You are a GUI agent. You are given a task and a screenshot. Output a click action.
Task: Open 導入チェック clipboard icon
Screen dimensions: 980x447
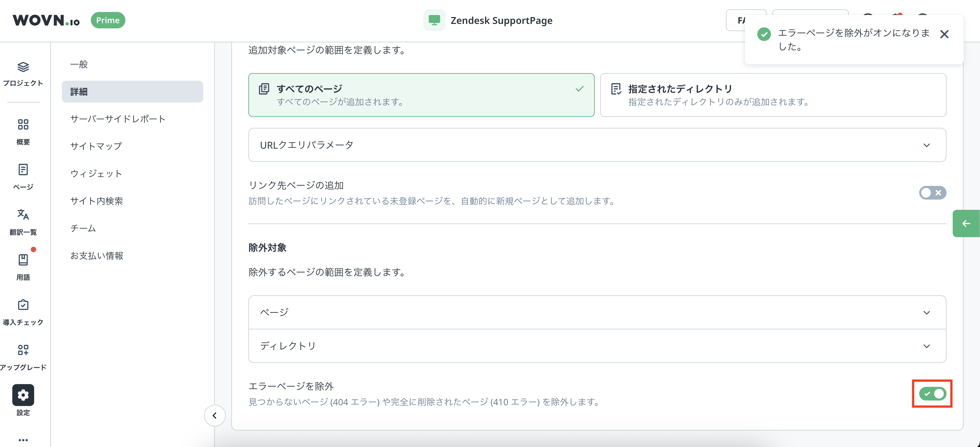coord(23,305)
